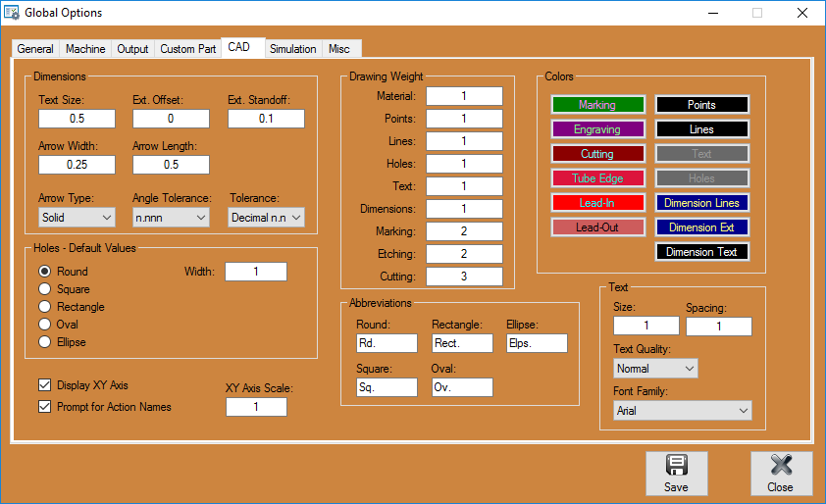This screenshot has height=504, width=826.
Task: Click the Text Size input field
Action: point(77,119)
